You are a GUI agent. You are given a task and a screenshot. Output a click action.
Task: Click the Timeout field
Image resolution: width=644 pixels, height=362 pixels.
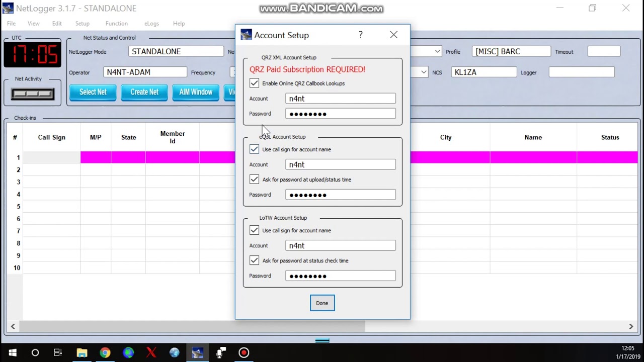(x=604, y=51)
